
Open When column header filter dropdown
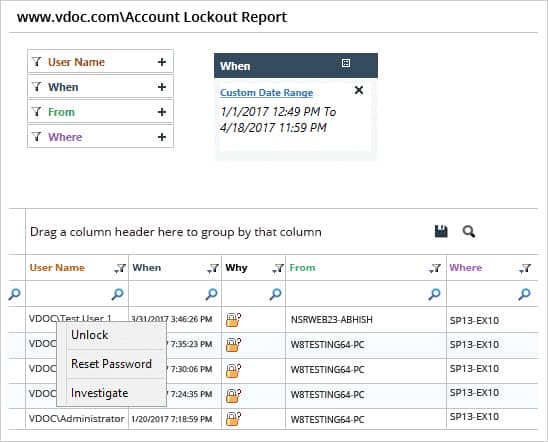tap(213, 268)
